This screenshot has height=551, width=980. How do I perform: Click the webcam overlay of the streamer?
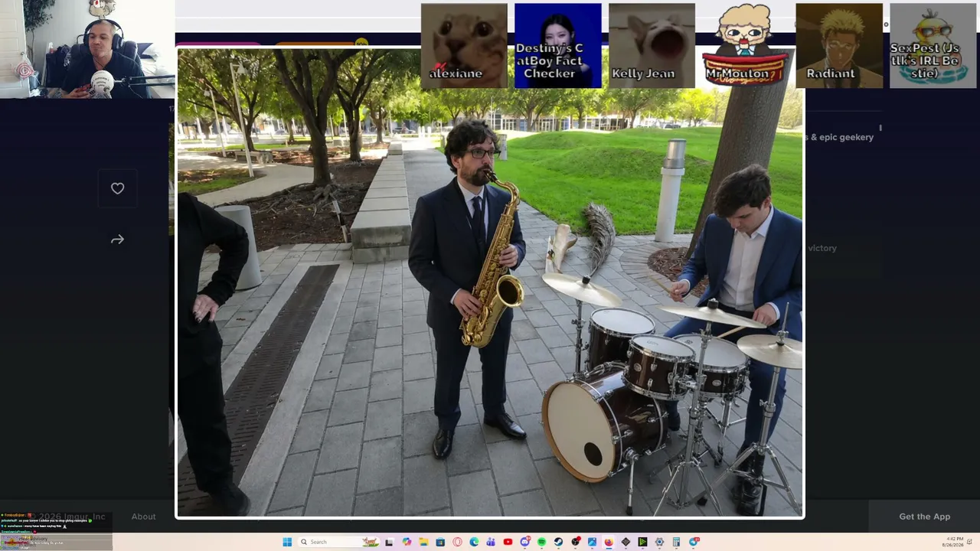tap(87, 49)
